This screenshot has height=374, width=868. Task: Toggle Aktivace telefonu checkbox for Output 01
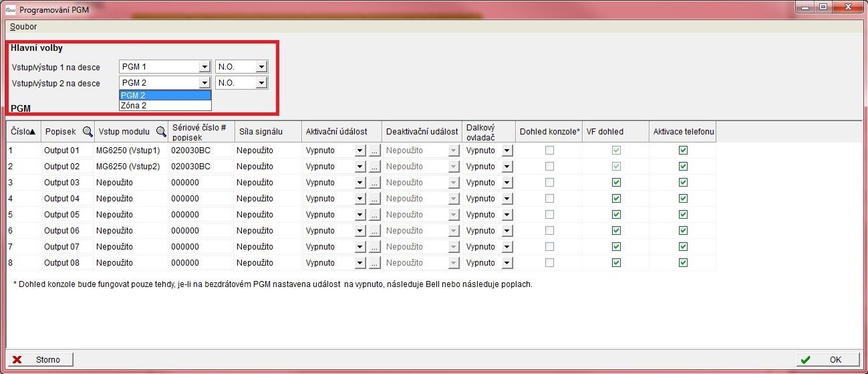pos(683,151)
